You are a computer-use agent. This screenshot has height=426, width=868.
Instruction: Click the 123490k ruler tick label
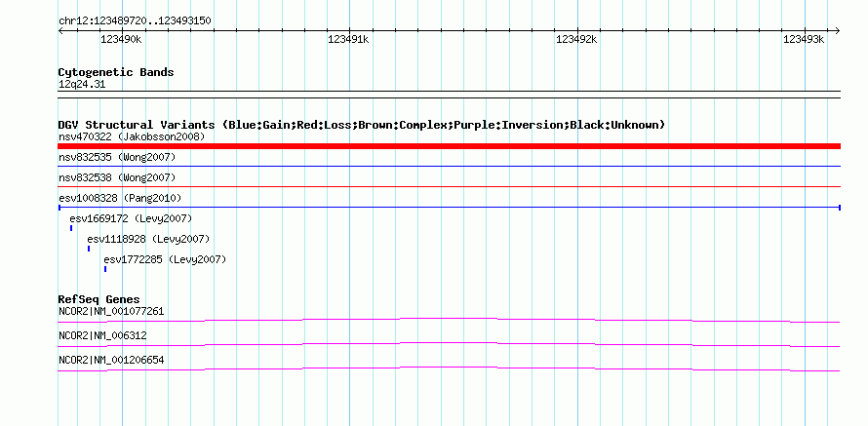pos(121,39)
